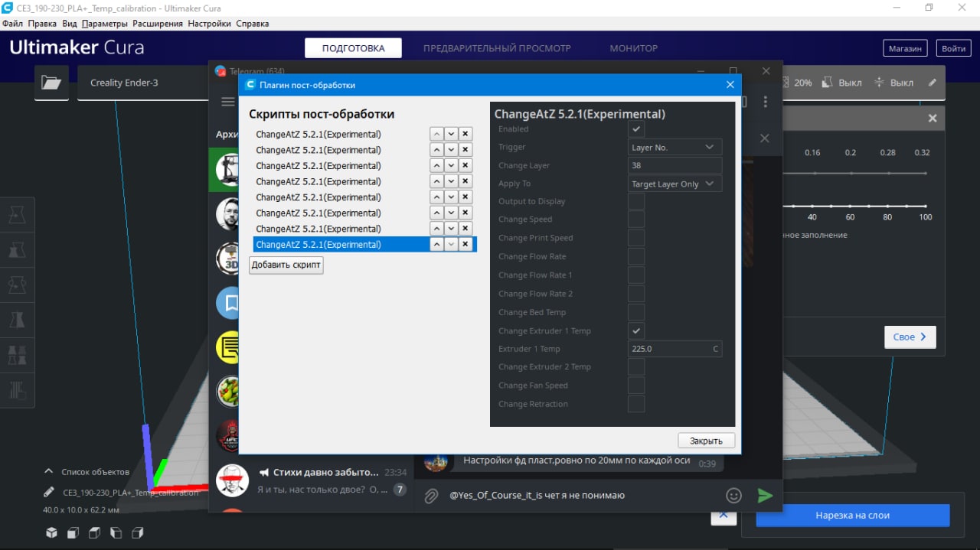Open the yellow notes chat in Telegram
980x550 pixels.
[x=228, y=347]
